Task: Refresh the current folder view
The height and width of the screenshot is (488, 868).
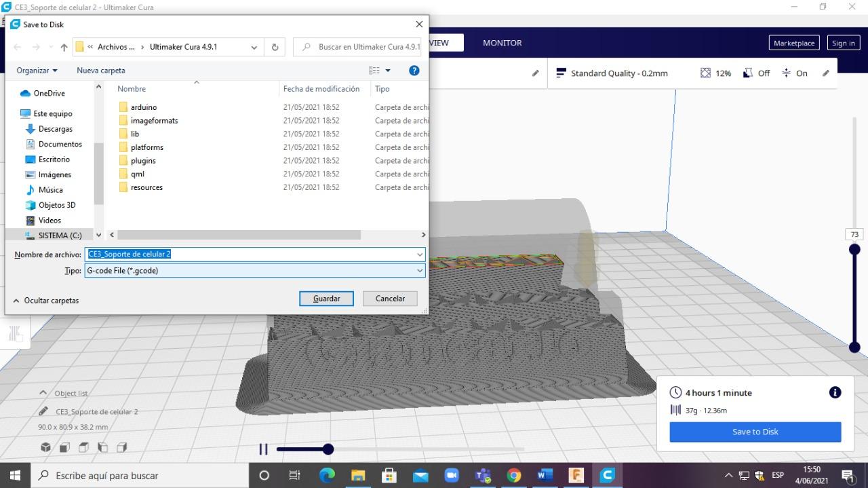Action: (275, 48)
